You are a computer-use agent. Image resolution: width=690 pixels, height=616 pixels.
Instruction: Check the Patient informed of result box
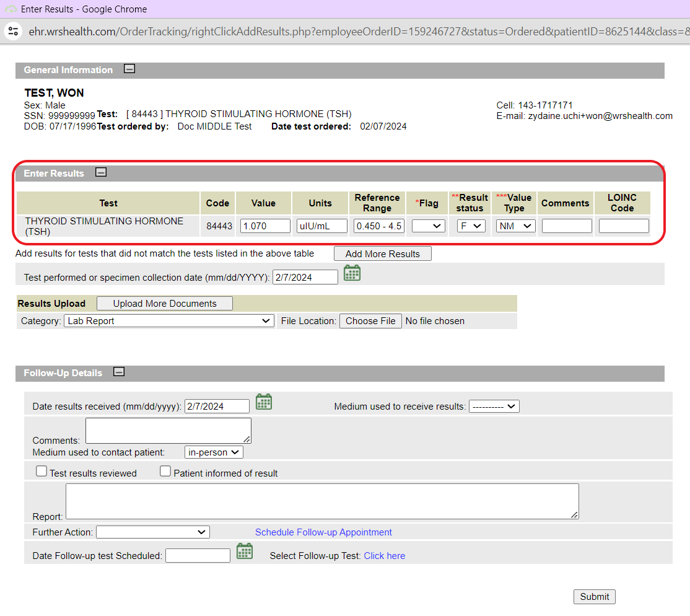165,472
